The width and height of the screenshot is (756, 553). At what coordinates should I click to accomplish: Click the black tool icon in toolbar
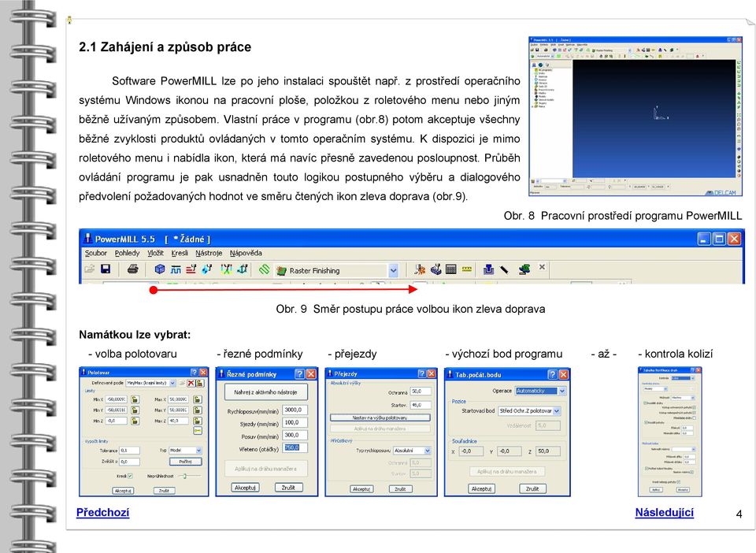coord(504,269)
